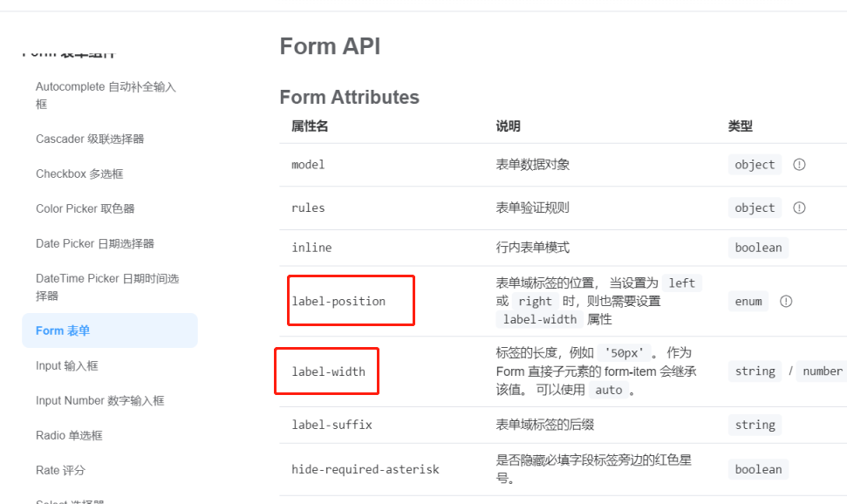This screenshot has height=504, width=847.
Task: Click the Form Attributes heading
Action: pyautogui.click(x=350, y=98)
